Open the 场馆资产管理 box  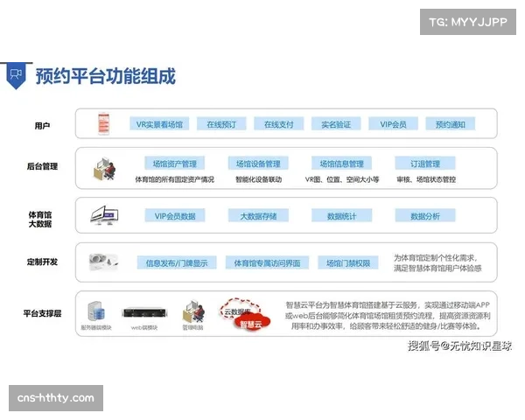(x=175, y=164)
